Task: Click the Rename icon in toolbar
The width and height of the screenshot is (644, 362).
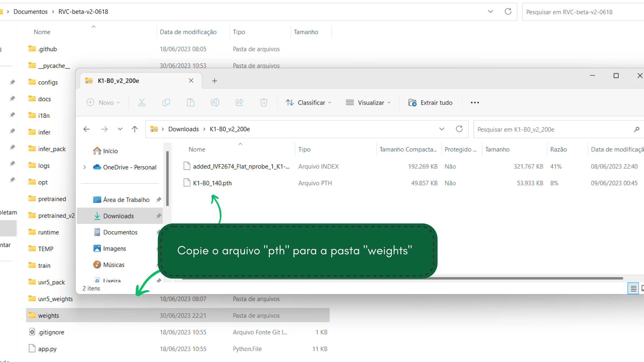Action: coord(215,103)
